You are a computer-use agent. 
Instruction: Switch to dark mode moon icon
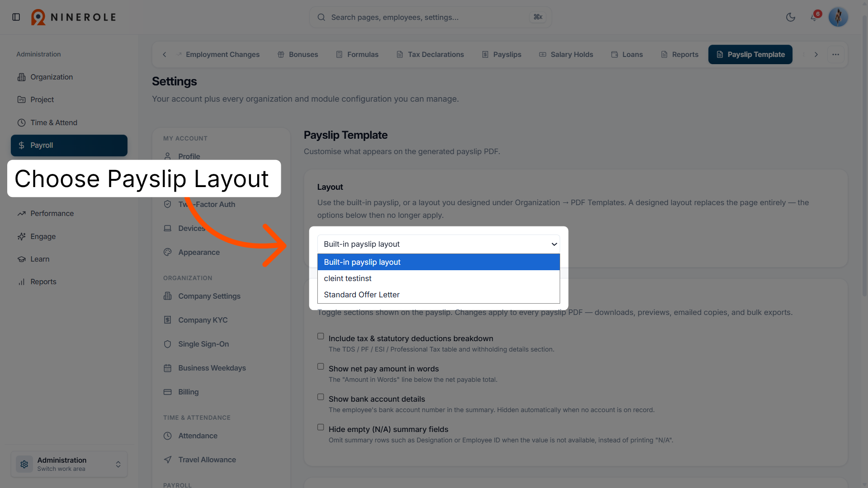tap(791, 17)
